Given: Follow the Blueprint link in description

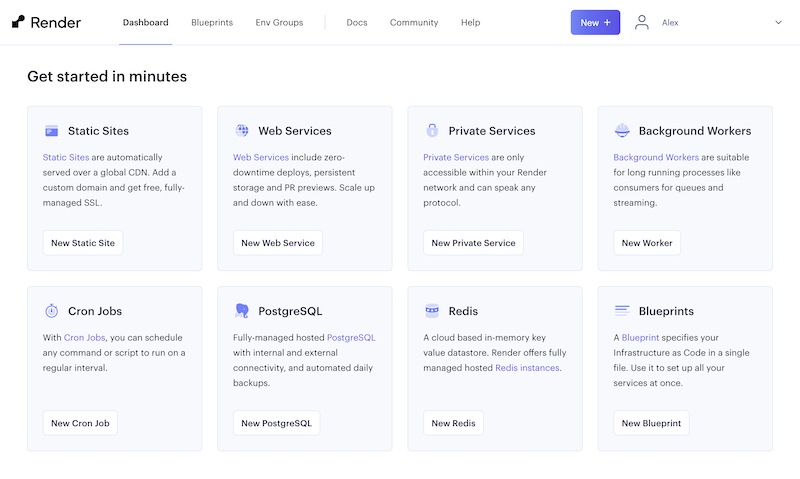Looking at the screenshot, I should coord(640,337).
